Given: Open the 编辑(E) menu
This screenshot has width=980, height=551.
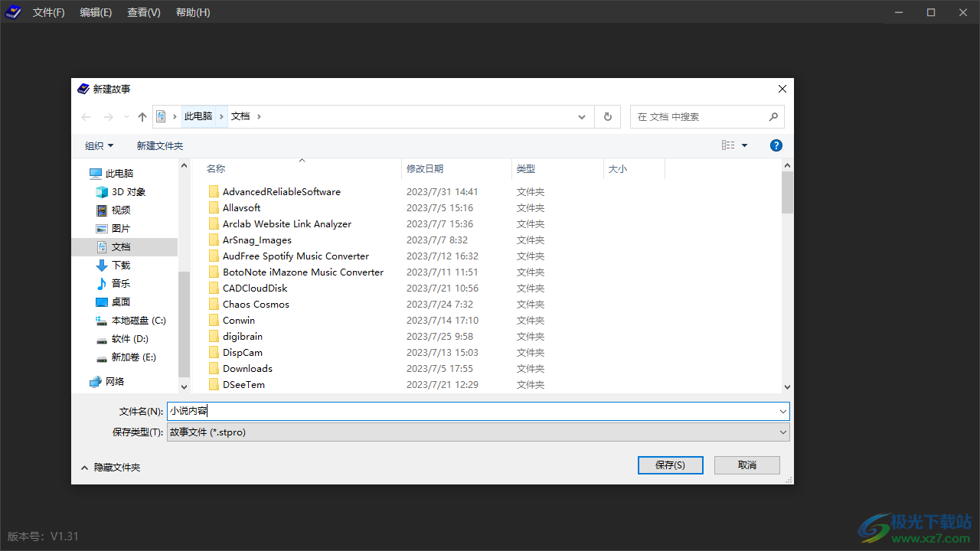Looking at the screenshot, I should coord(96,12).
